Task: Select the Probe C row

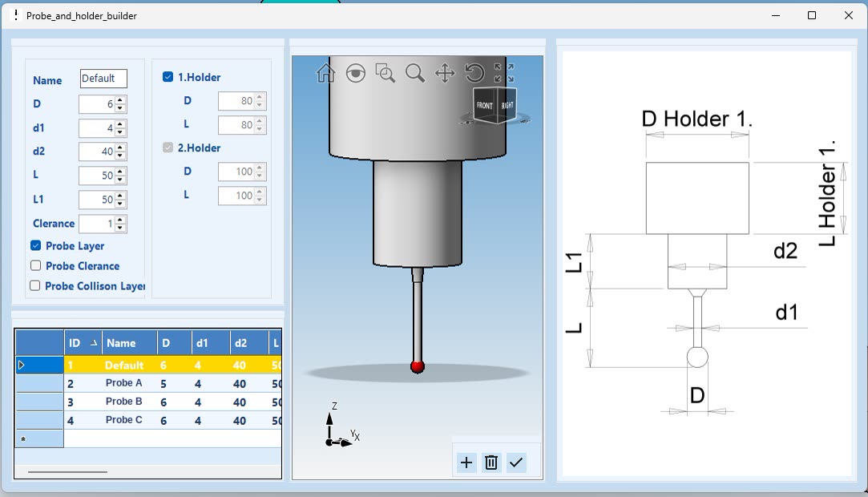Action: [x=172, y=420]
